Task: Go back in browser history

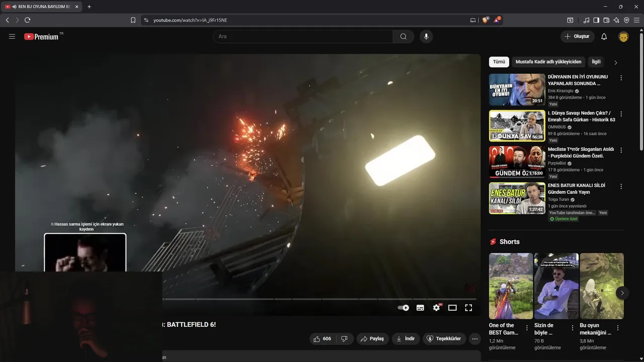Action: [x=7, y=20]
